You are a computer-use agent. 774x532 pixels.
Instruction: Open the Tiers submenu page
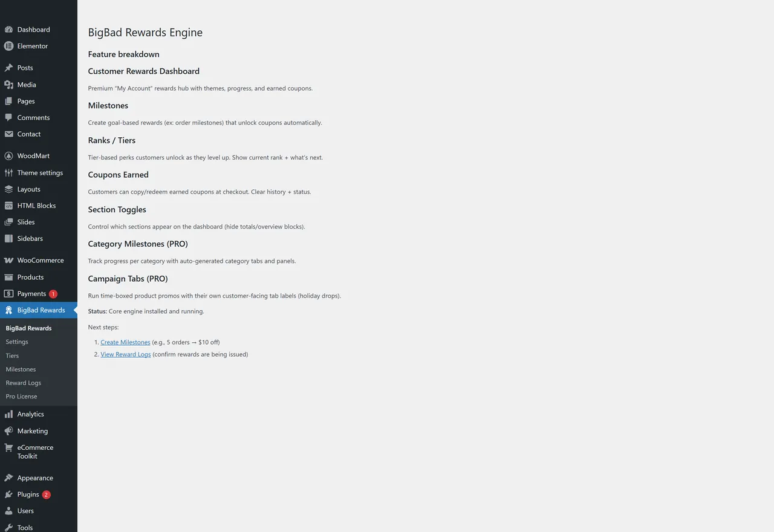point(12,355)
